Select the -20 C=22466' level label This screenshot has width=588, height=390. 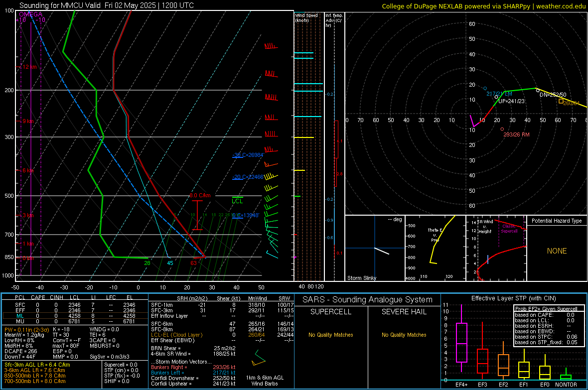click(248, 177)
